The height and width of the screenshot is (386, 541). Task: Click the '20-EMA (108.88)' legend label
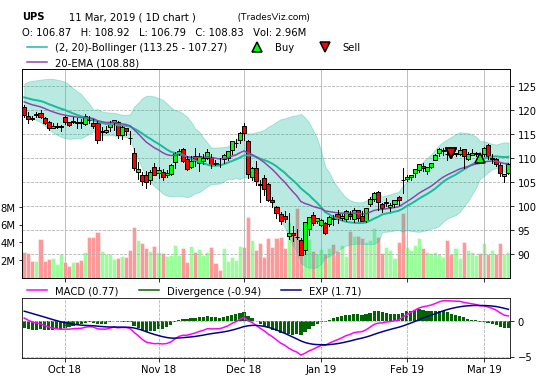[97, 63]
